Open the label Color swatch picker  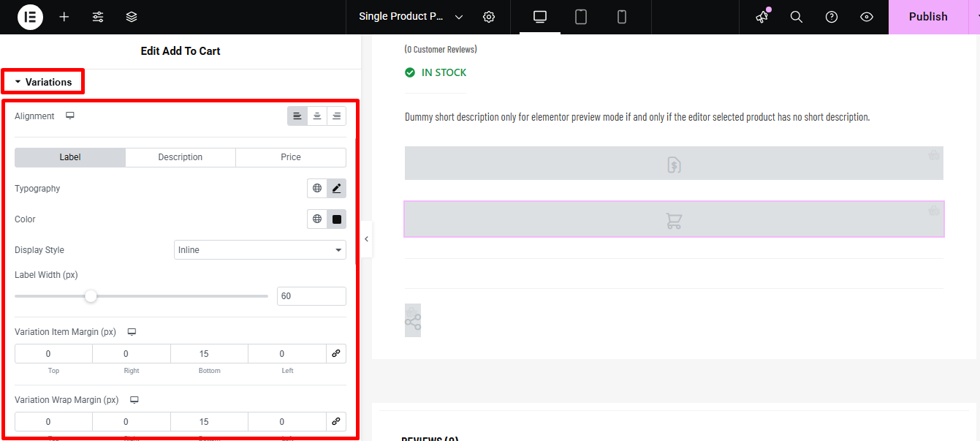tap(336, 219)
